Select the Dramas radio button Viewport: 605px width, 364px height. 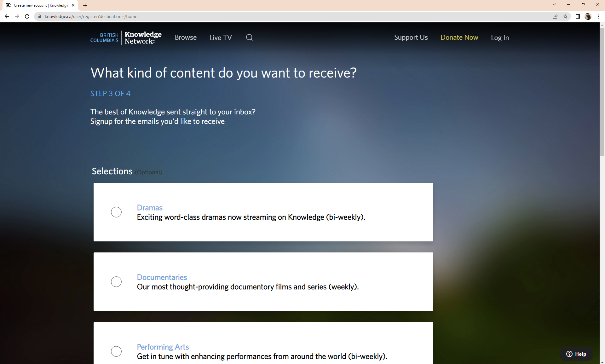[x=116, y=212]
